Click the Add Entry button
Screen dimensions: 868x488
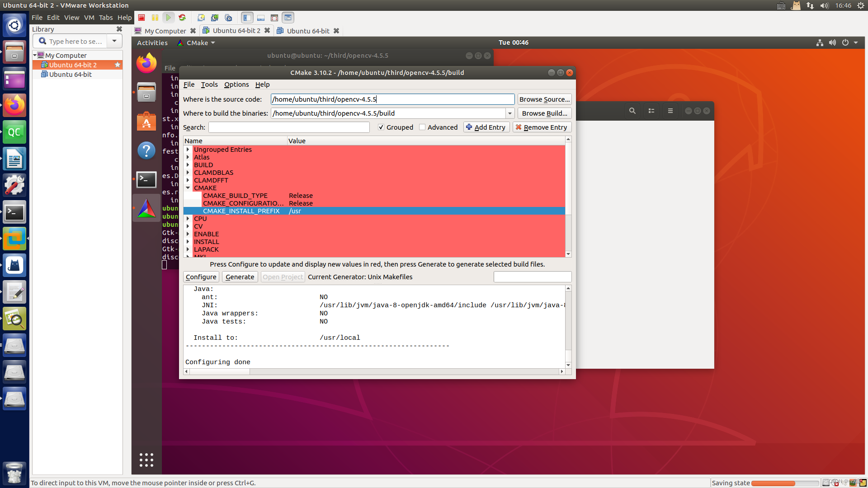click(x=486, y=127)
